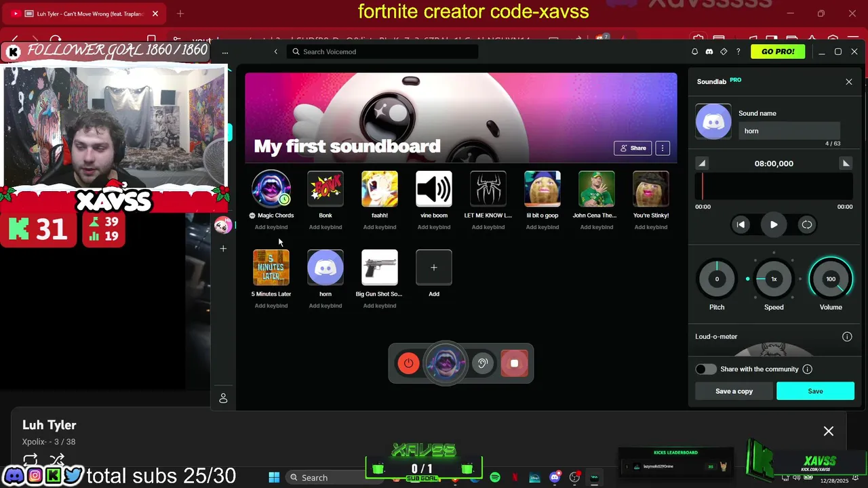Image resolution: width=868 pixels, height=488 pixels.
Task: Open the Discord link in Voicemod header
Action: 709,52
